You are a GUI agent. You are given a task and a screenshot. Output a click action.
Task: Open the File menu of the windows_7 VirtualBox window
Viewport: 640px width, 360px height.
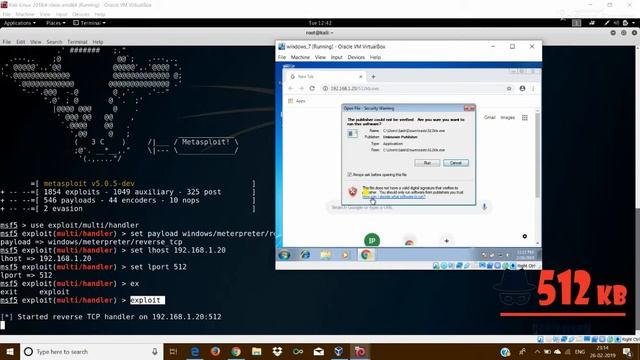282,57
